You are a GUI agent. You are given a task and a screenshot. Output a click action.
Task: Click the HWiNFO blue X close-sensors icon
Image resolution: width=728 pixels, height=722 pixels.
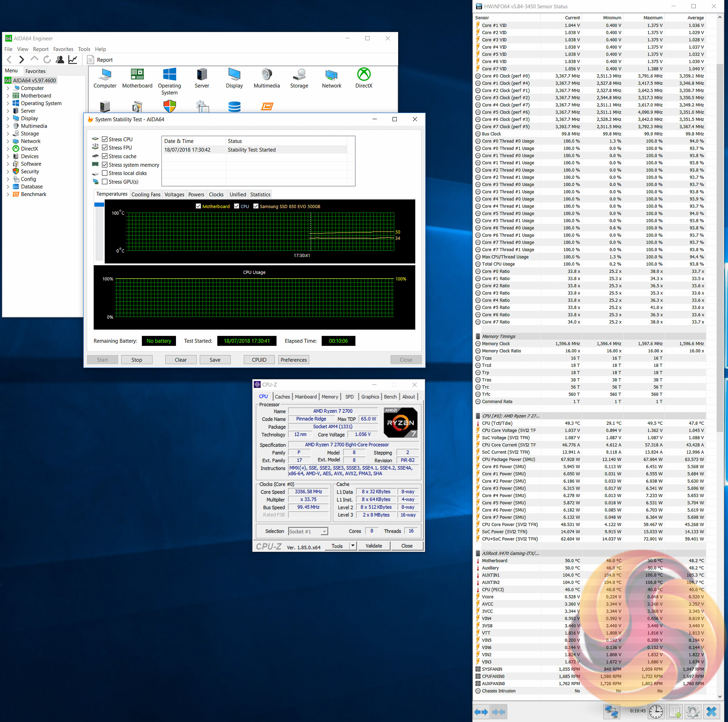pos(711,711)
